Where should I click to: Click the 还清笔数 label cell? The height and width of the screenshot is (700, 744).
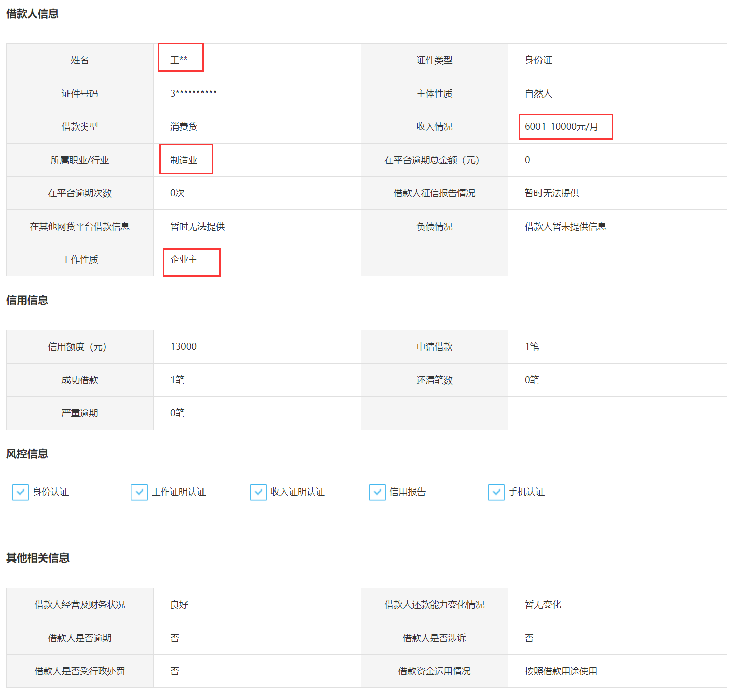[434, 380]
